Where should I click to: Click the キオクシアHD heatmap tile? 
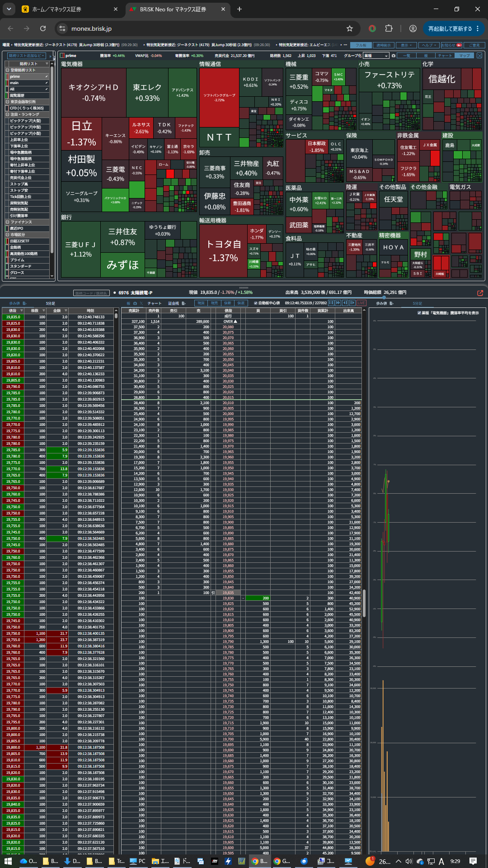[x=94, y=92]
